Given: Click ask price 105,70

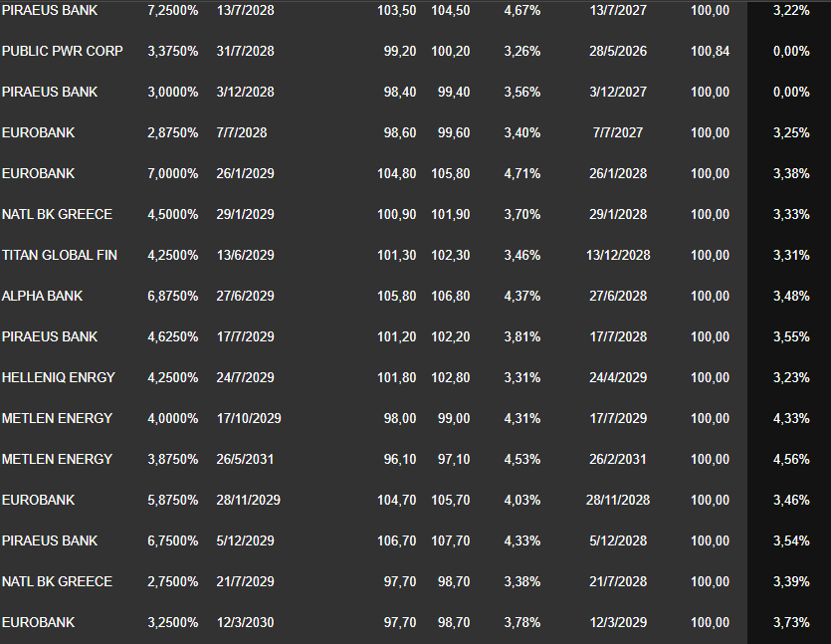Looking at the screenshot, I should coord(451,500).
